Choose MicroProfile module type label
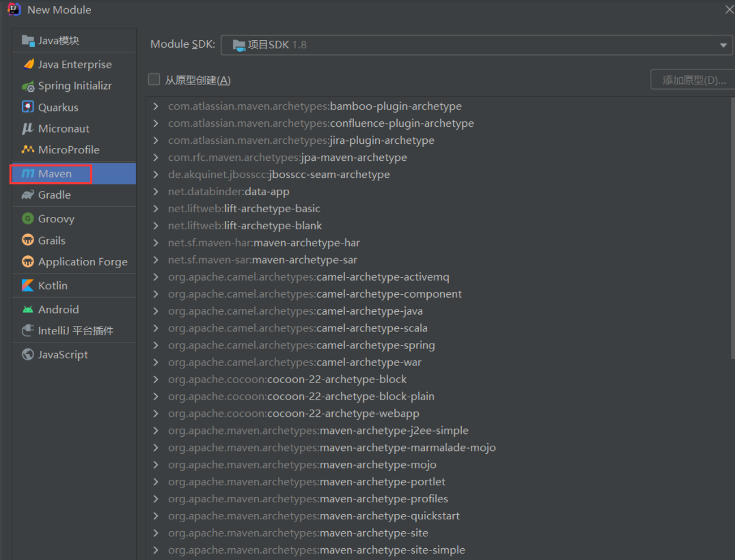735x560 pixels. (69, 150)
